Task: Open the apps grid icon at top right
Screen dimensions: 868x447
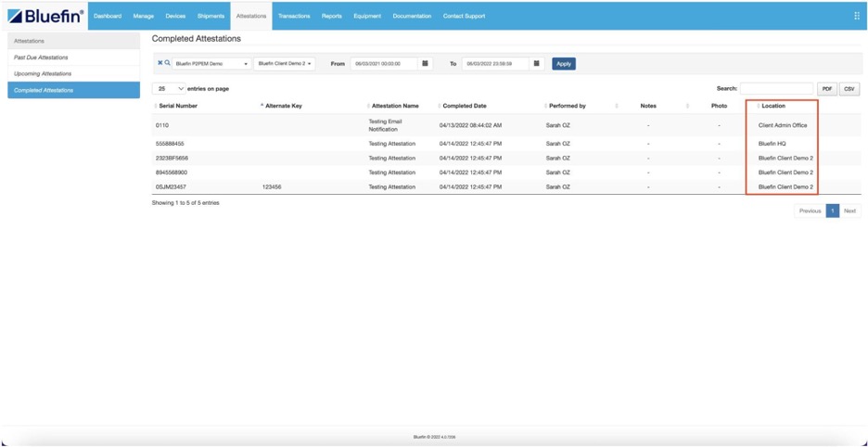Action: coord(857,16)
